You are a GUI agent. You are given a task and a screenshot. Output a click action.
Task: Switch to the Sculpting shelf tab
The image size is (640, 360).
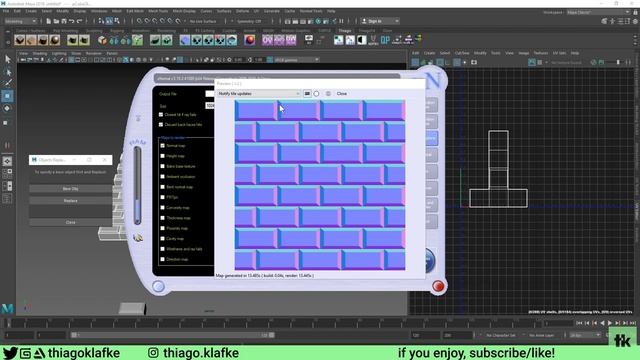pyautogui.click(x=94, y=31)
